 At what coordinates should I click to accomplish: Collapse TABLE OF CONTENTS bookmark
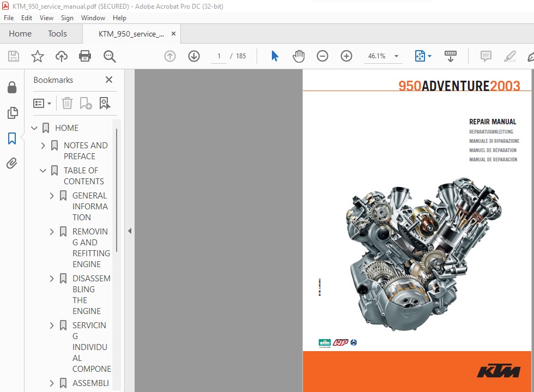pyautogui.click(x=43, y=171)
